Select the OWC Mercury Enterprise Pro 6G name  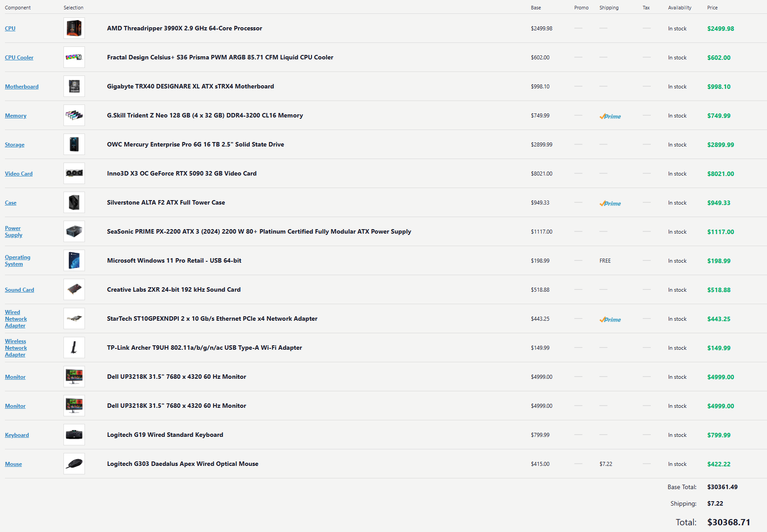[196, 144]
